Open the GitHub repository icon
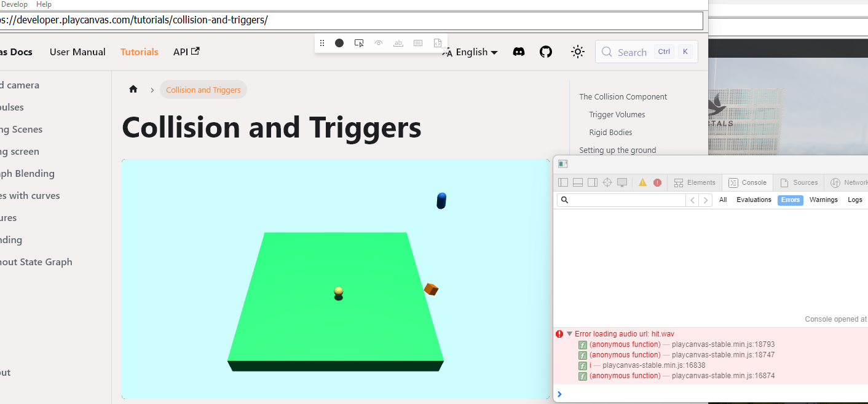This screenshot has height=404, width=868. [x=546, y=52]
